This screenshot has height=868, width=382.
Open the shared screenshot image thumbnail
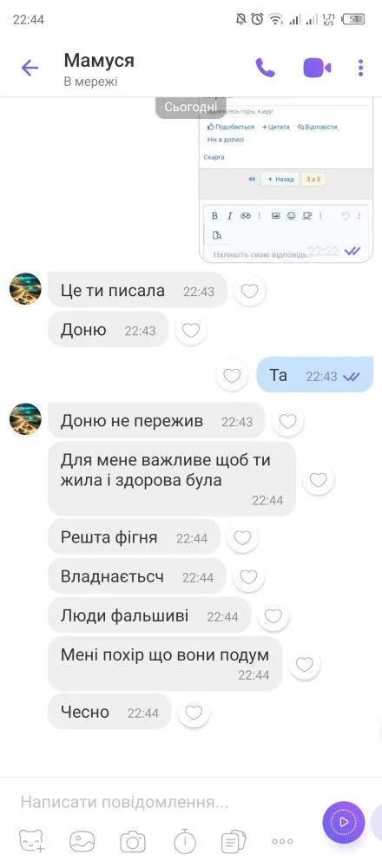286,179
